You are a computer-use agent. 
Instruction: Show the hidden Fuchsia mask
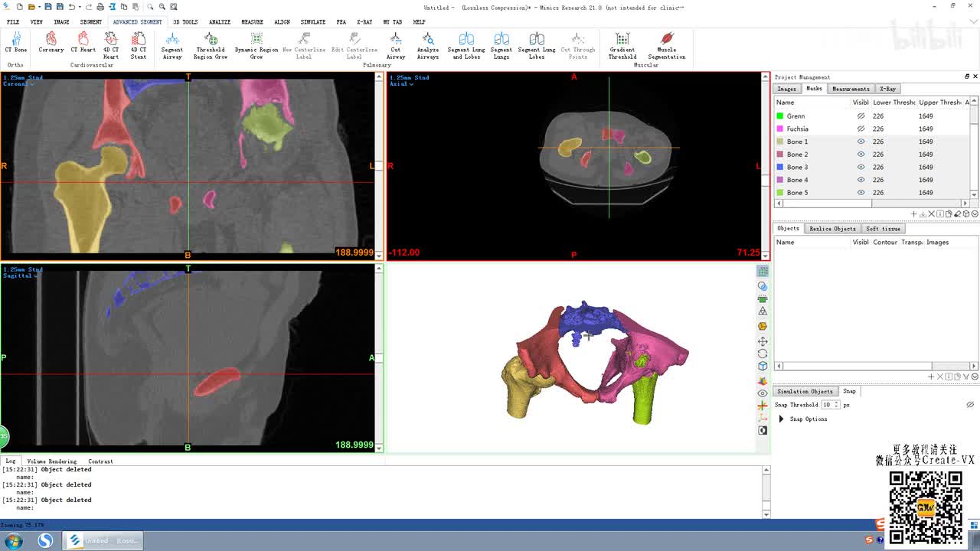pyautogui.click(x=861, y=129)
